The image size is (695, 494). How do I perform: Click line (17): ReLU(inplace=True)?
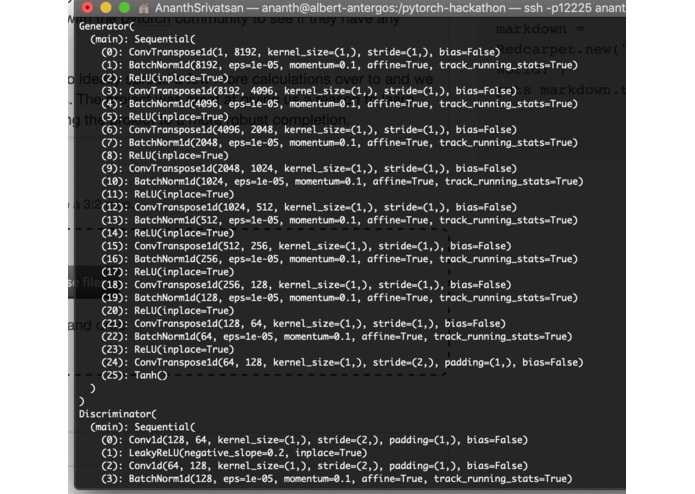(x=168, y=272)
